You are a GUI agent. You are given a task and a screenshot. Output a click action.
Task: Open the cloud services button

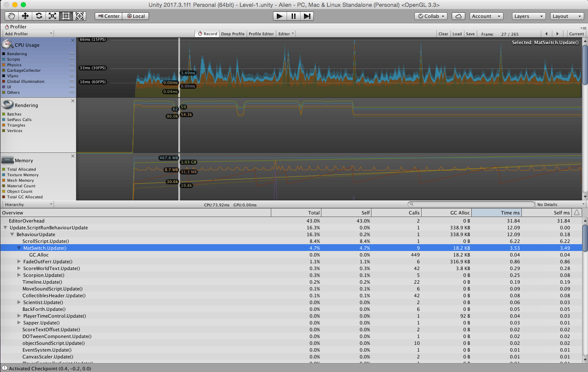click(458, 16)
